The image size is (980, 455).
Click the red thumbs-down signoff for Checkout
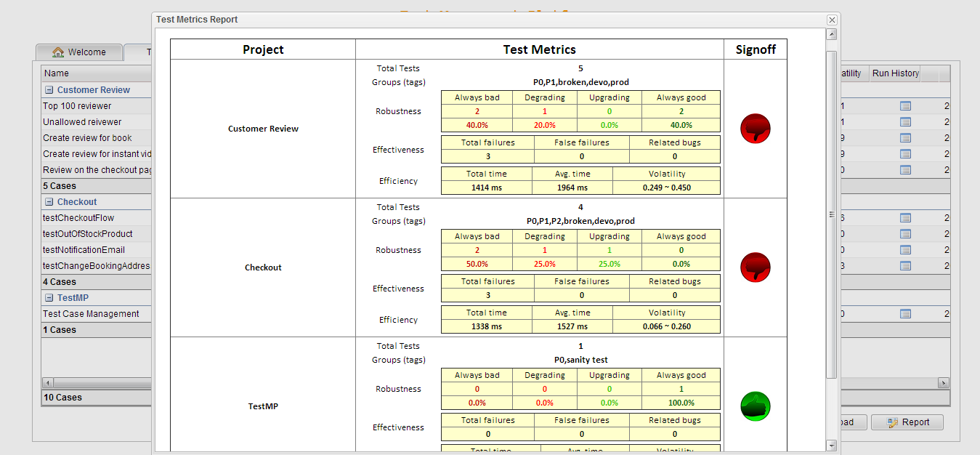click(x=755, y=267)
